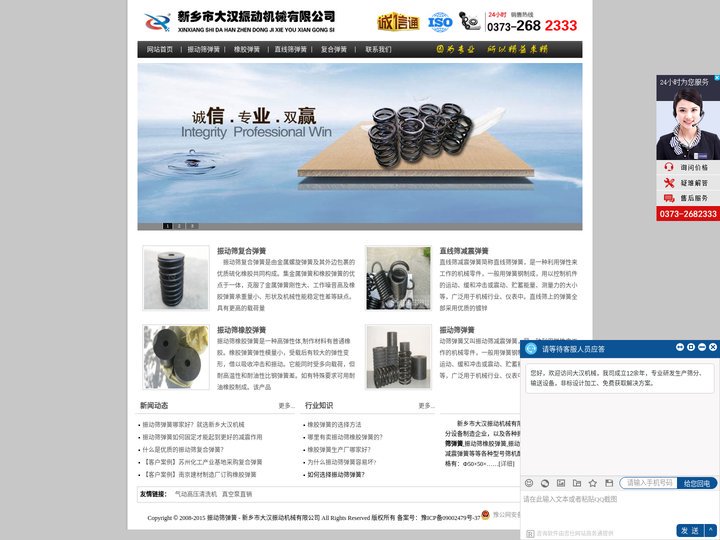Open the 振动筛橡胶弹簧 product thumbnail
This screenshot has width=720, height=540.
[176, 357]
